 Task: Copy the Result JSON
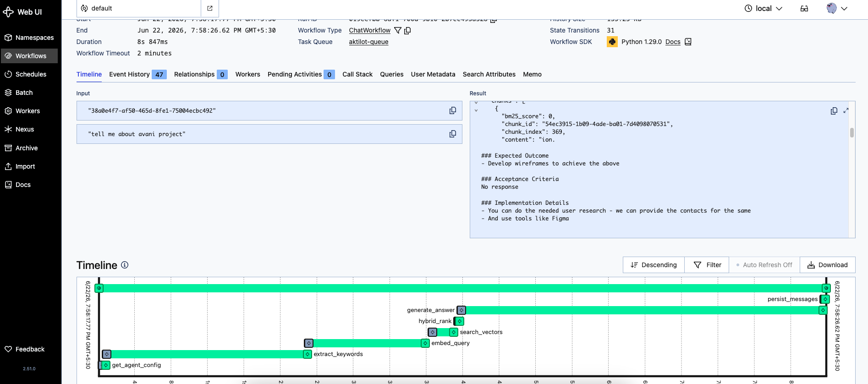(x=834, y=111)
